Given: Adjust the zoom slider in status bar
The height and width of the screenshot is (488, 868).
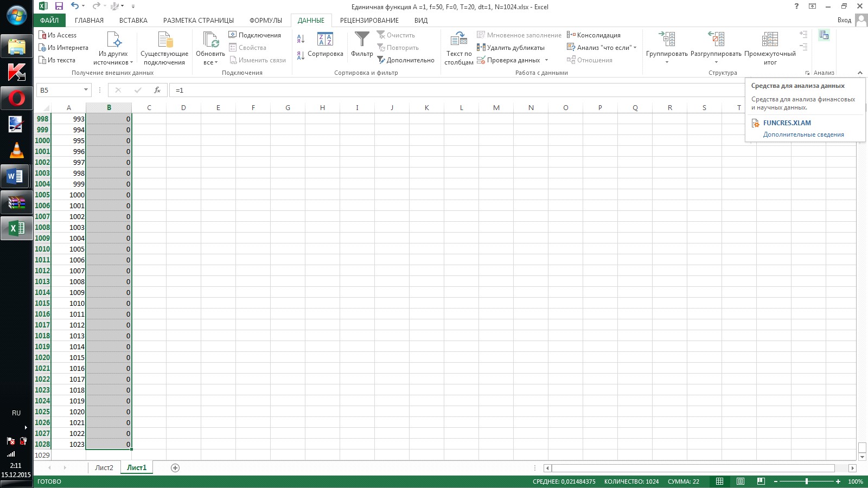Looking at the screenshot, I should coord(807,481).
